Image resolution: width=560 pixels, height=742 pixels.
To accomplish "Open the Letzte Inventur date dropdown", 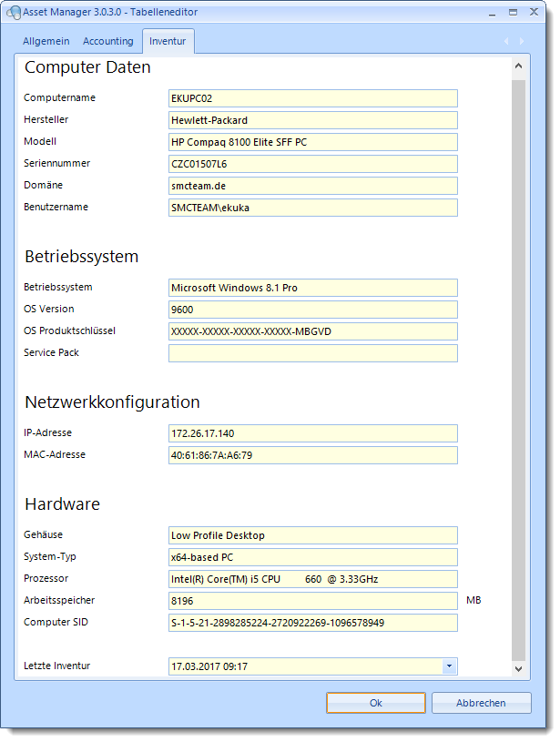I will coord(449,666).
